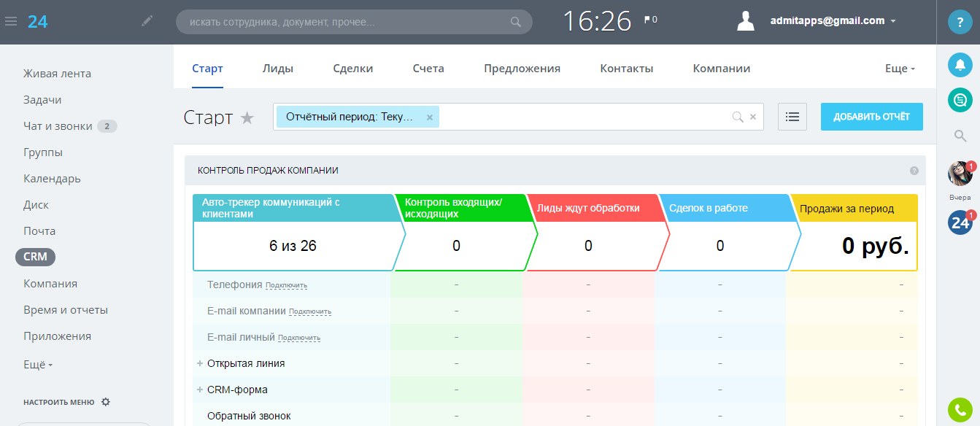Remove the Отчётный период filter chip
This screenshot has height=426, width=980.
point(429,117)
